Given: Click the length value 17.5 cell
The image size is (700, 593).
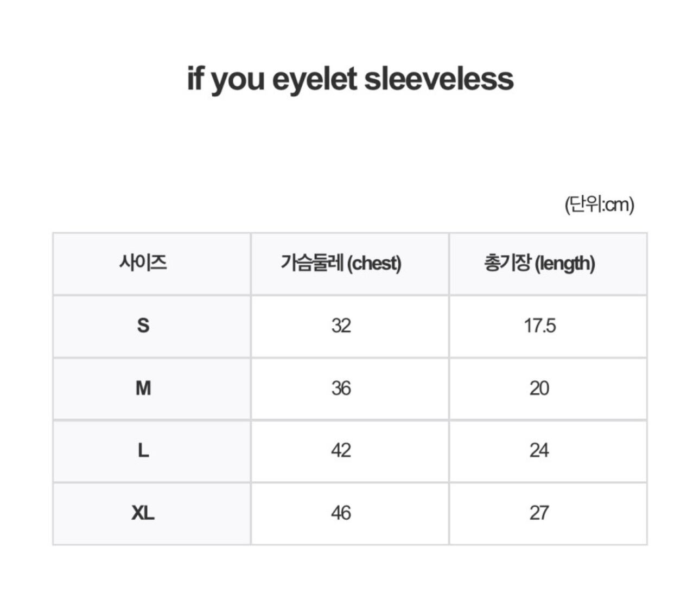Looking at the screenshot, I should [540, 326].
